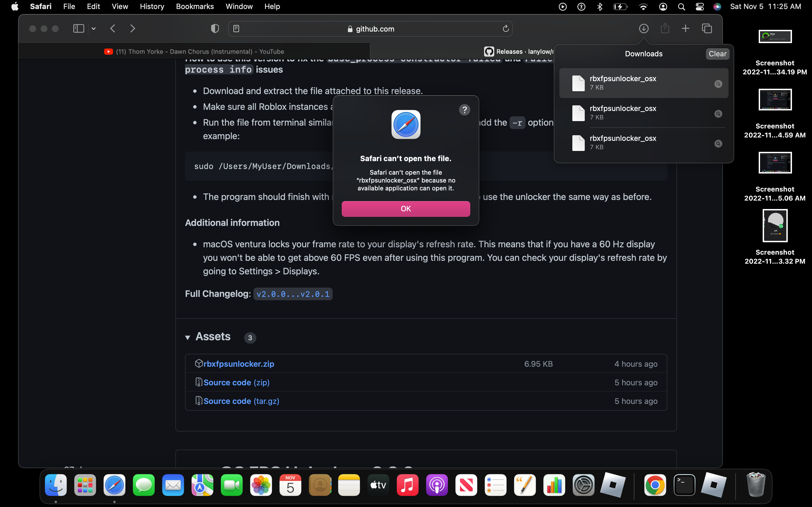The width and height of the screenshot is (812, 507).
Task: Open a new tab with the plus icon
Action: pyautogui.click(x=685, y=28)
